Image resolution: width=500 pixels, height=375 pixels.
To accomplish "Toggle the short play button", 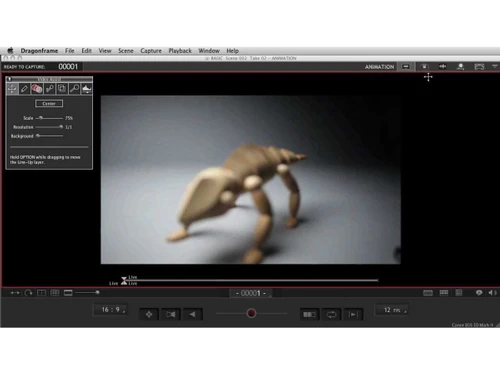I will [x=309, y=314].
